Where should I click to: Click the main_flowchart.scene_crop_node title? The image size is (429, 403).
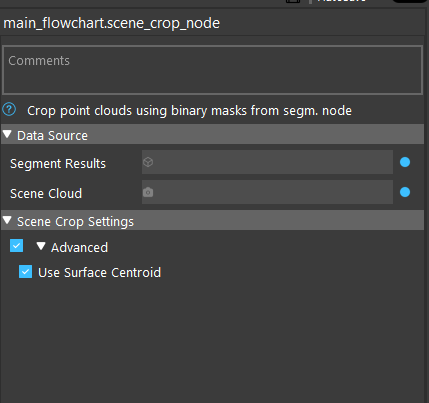pos(112,23)
